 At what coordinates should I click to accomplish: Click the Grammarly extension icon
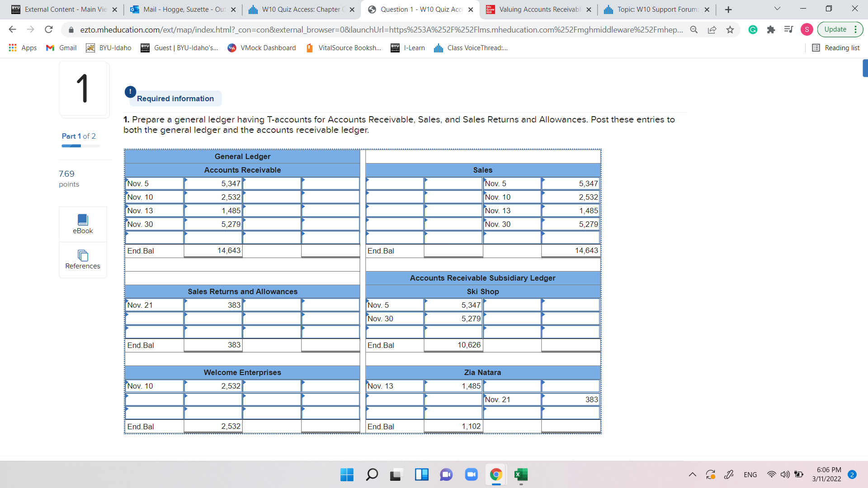[752, 29]
